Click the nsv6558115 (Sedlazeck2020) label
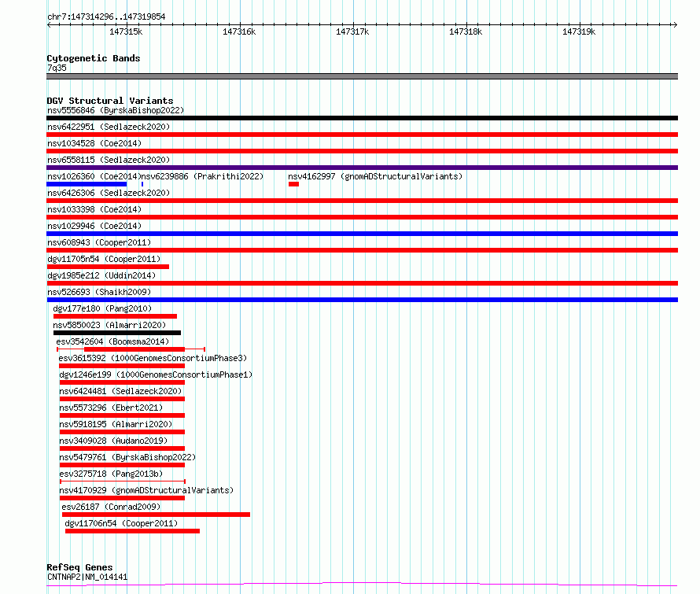This screenshot has width=700, height=594. pos(109,160)
